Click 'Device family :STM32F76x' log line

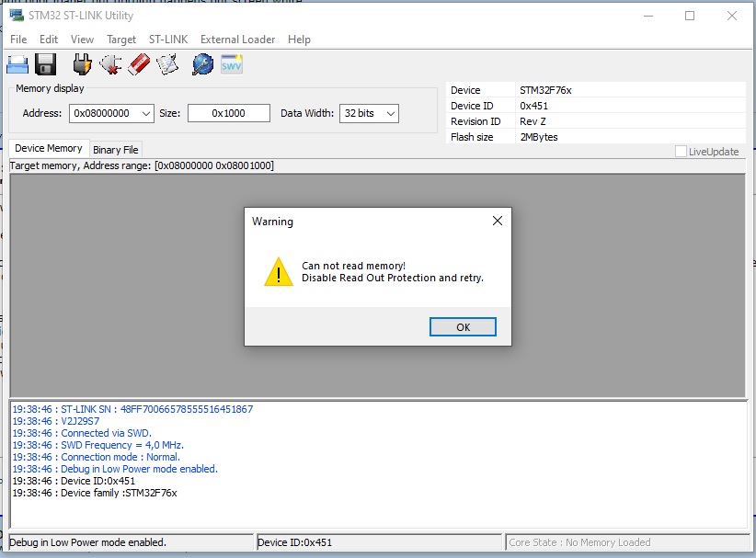[x=95, y=493]
